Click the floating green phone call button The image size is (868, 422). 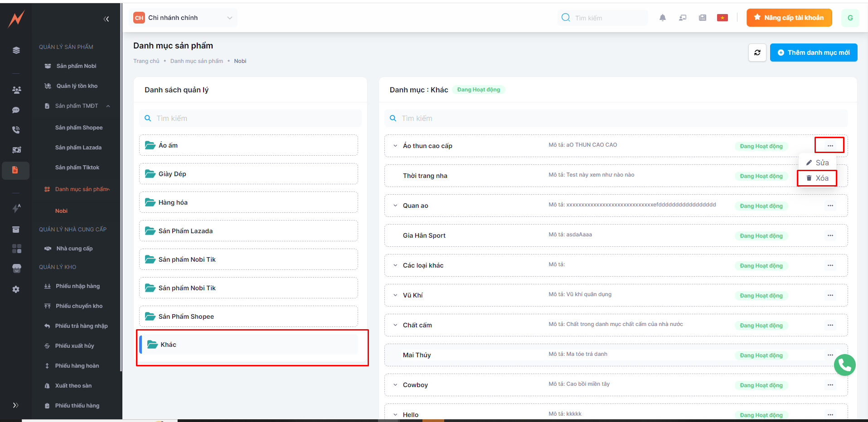click(845, 365)
